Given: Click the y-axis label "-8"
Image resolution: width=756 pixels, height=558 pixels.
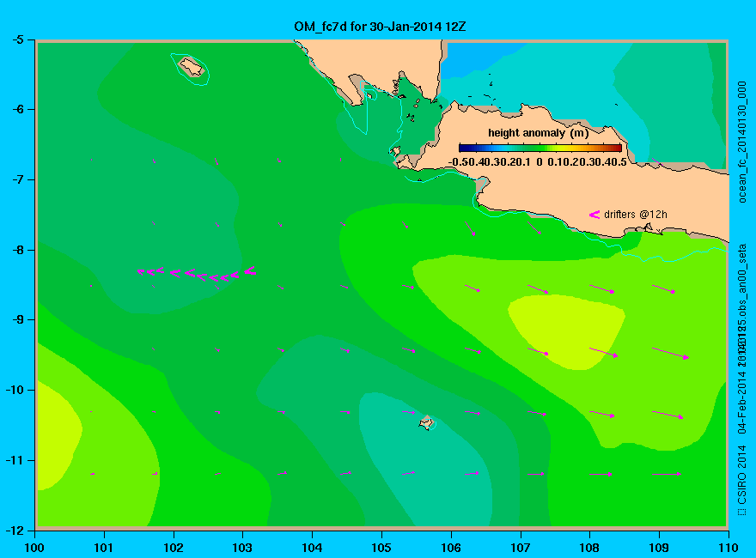Looking at the screenshot, I should coord(17,250).
